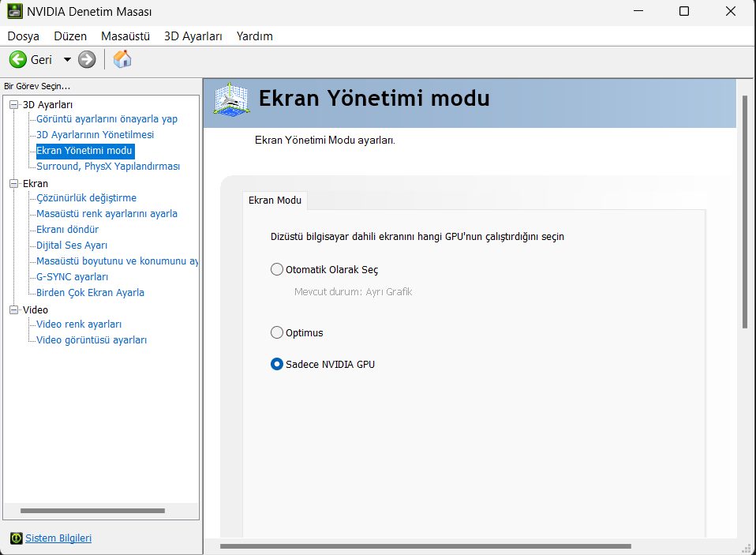Click the Sistem Bilgileri info icon

click(x=17, y=538)
